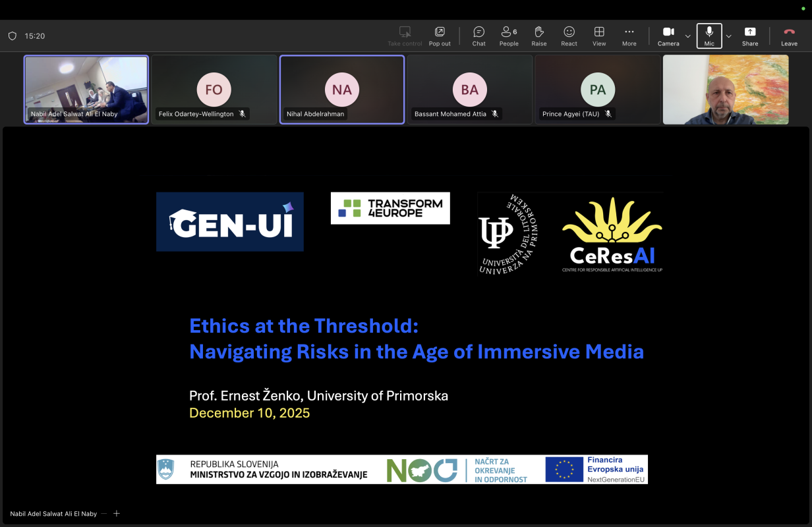Unmute Felix Odartey-Wellington's microphone
Screen dimensions: 812x527
[243, 113]
